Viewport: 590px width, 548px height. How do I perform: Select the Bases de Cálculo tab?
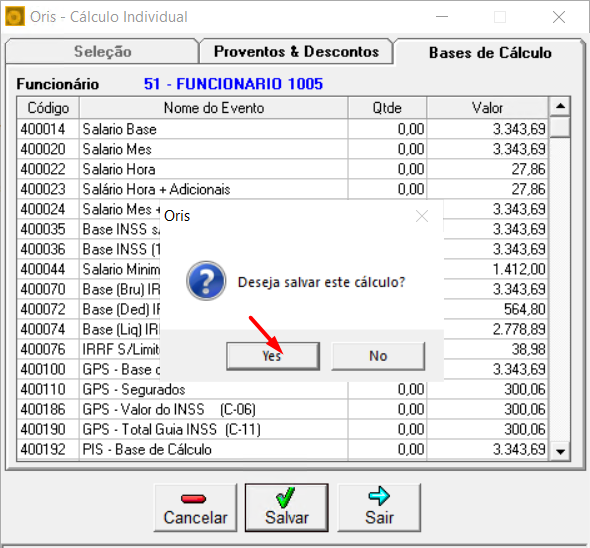click(x=490, y=53)
